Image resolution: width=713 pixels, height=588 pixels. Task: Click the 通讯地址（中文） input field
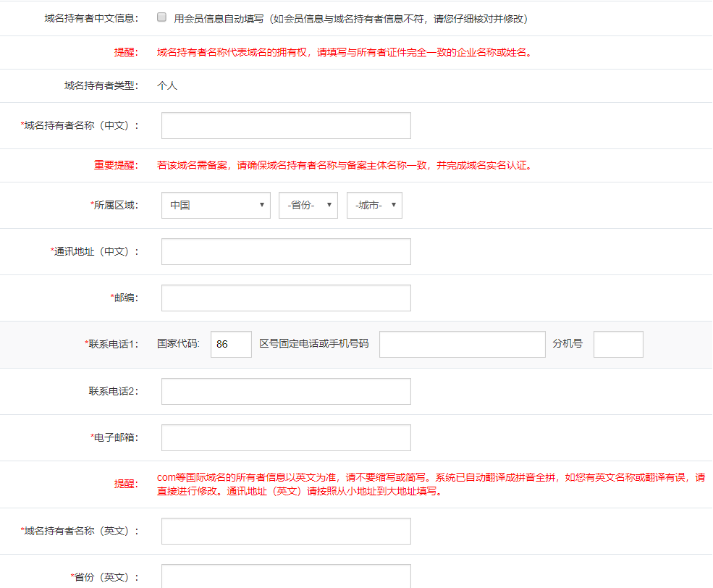(286, 251)
